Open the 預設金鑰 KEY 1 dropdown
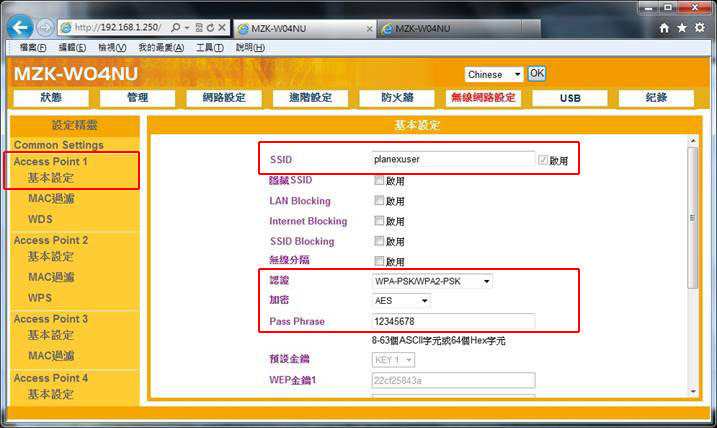 coord(393,360)
